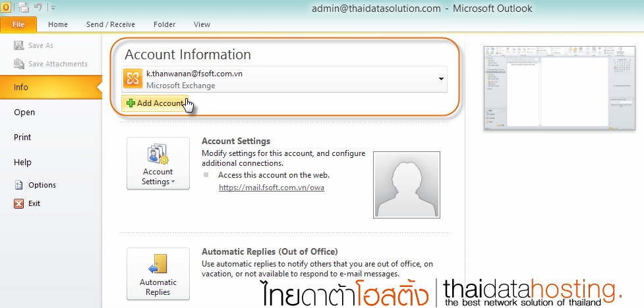Switch to the Send / Receive tab

coord(111,24)
